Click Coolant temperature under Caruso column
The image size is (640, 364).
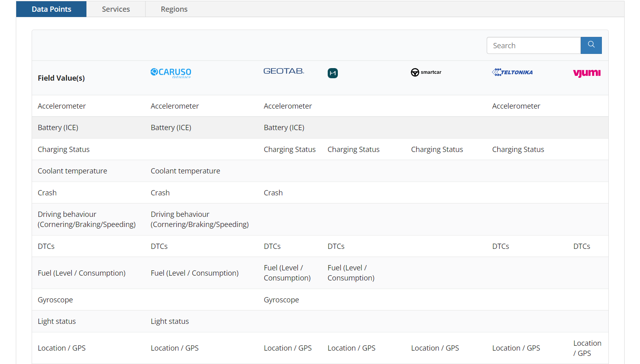pos(185,171)
